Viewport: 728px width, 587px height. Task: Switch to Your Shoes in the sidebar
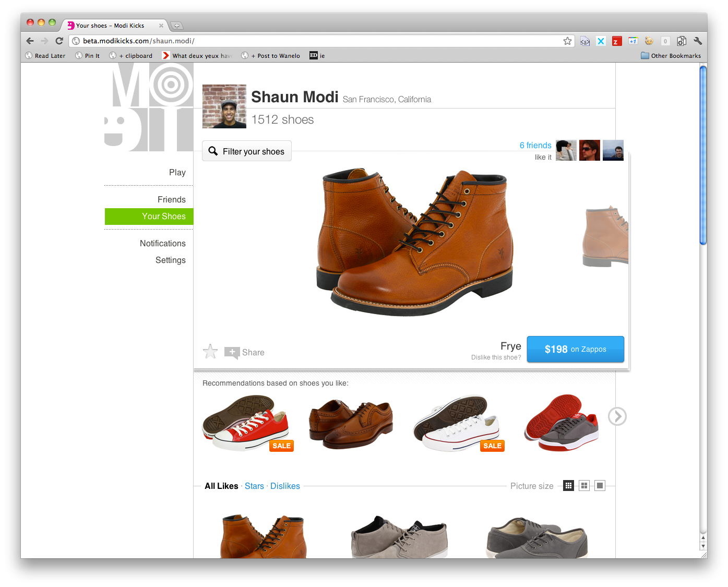(x=163, y=216)
